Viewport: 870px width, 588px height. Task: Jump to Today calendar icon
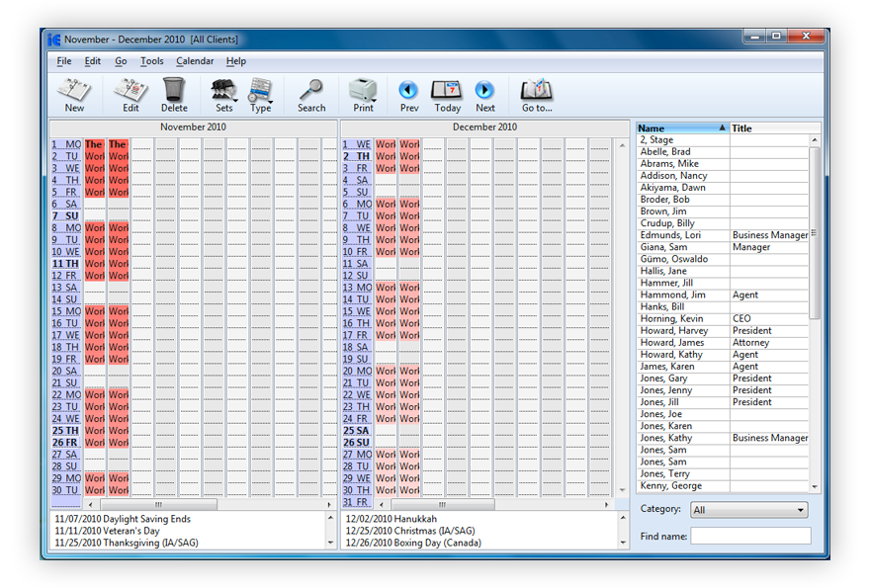[447, 90]
